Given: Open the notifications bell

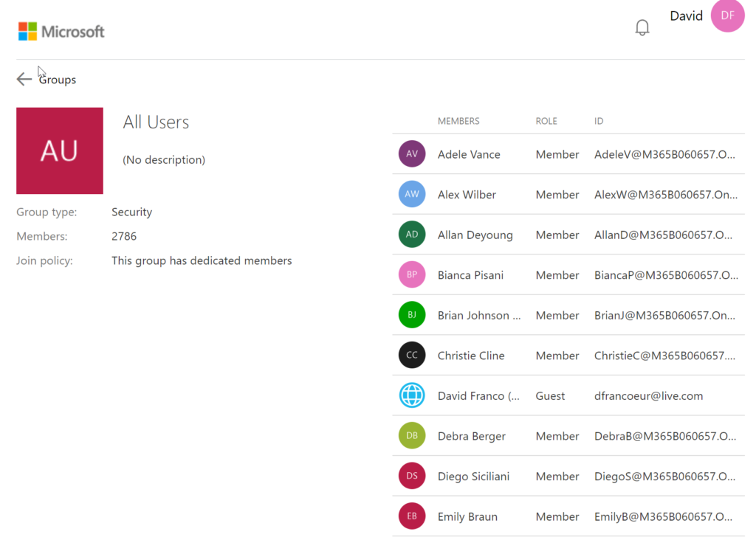Looking at the screenshot, I should point(642,27).
